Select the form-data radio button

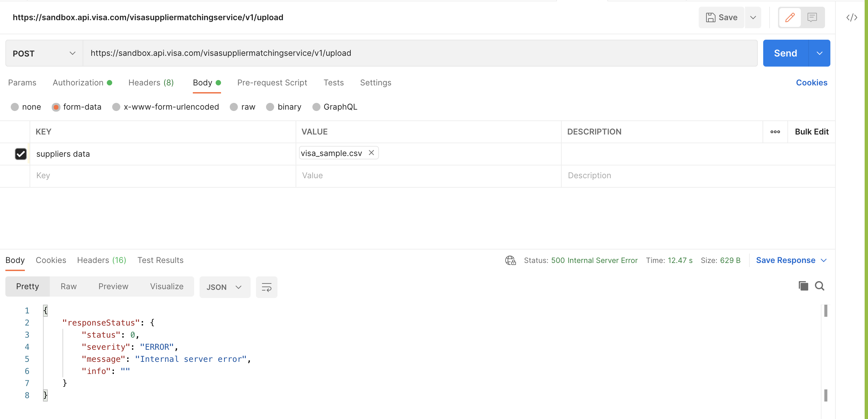point(56,107)
